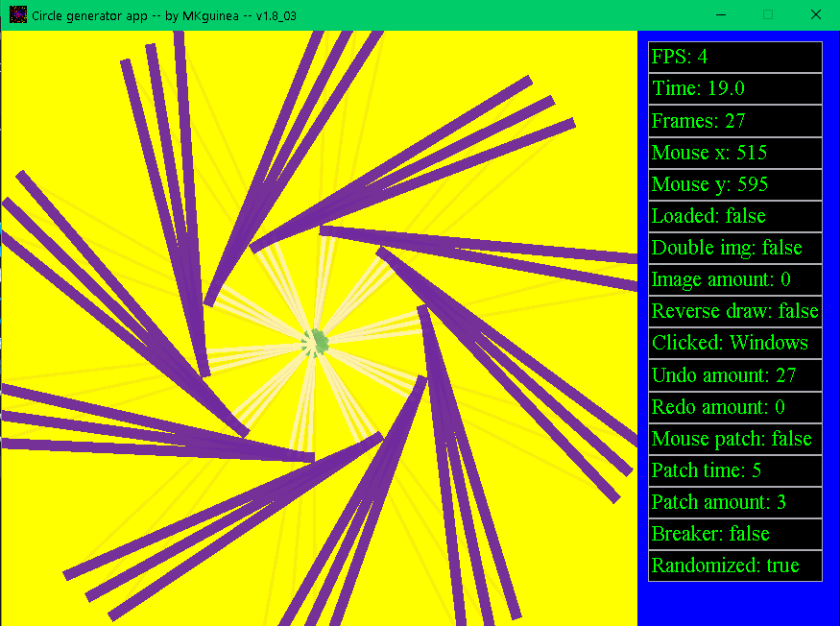Toggle the Double img: false entry
Viewport: 840px width, 626px height.
[x=735, y=248]
